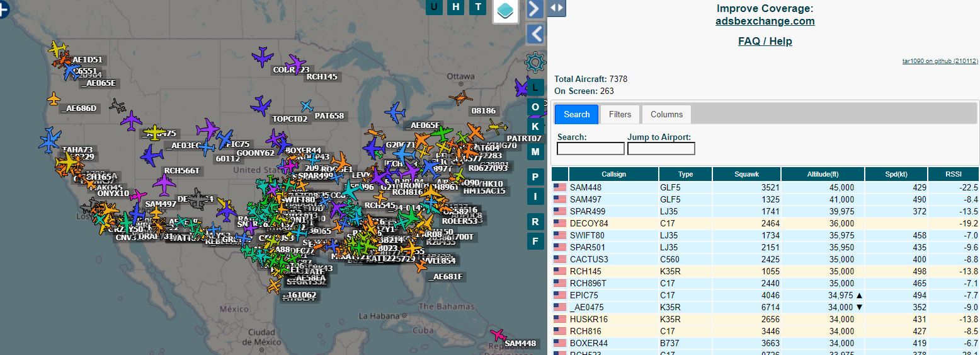Focus the Search input field
The height and width of the screenshot is (355, 980).
click(591, 149)
